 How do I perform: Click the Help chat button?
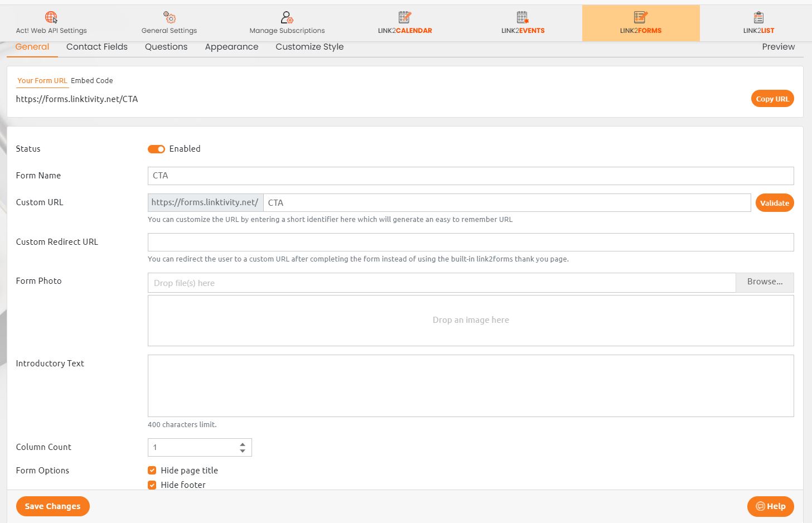pos(770,506)
